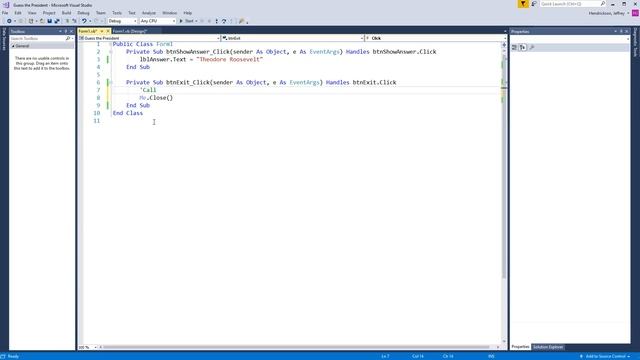Screen dimensions: 640x360
Task: Click the Save icon in toolbar
Action: point(49,21)
